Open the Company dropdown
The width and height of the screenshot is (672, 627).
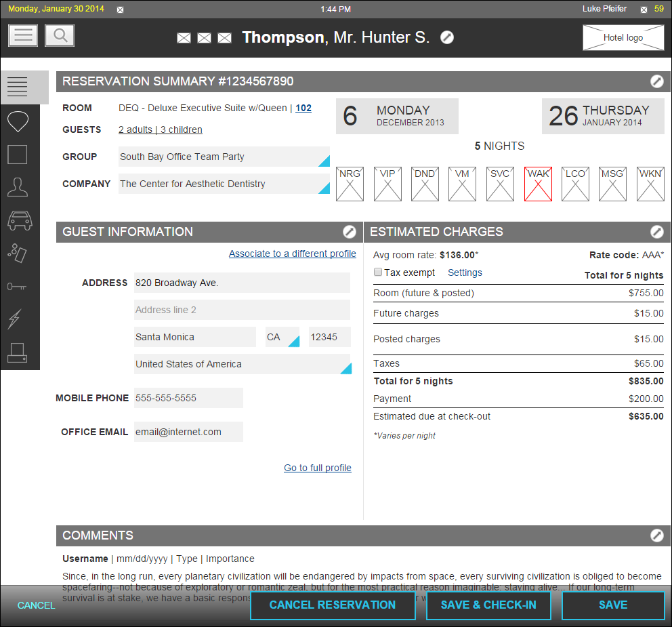click(x=323, y=188)
